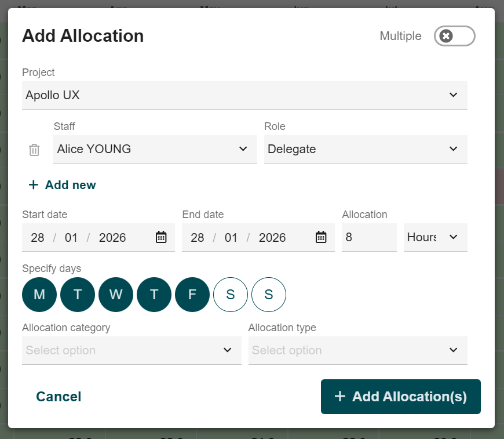
Task: Toggle the Multiple switch on
Action: 454,36
